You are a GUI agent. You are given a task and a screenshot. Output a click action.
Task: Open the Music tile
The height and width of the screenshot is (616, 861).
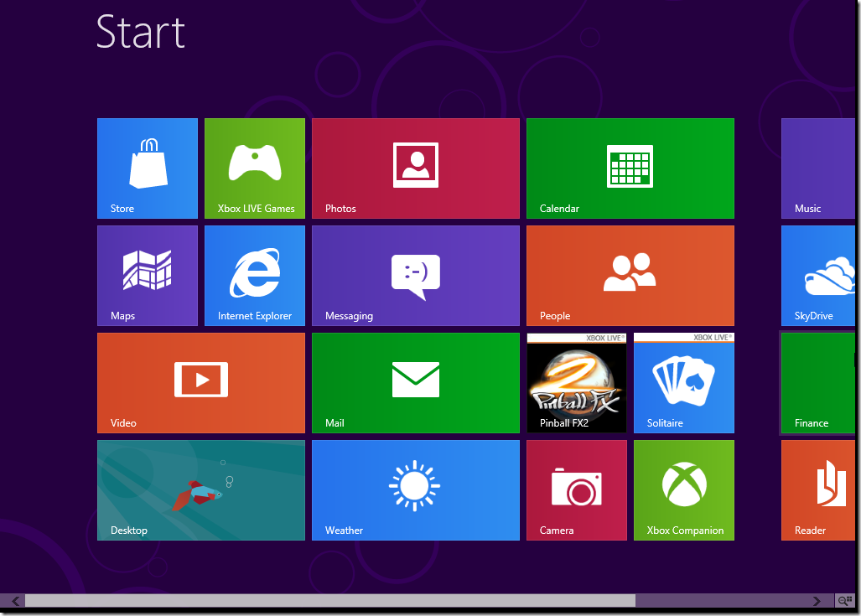point(819,168)
